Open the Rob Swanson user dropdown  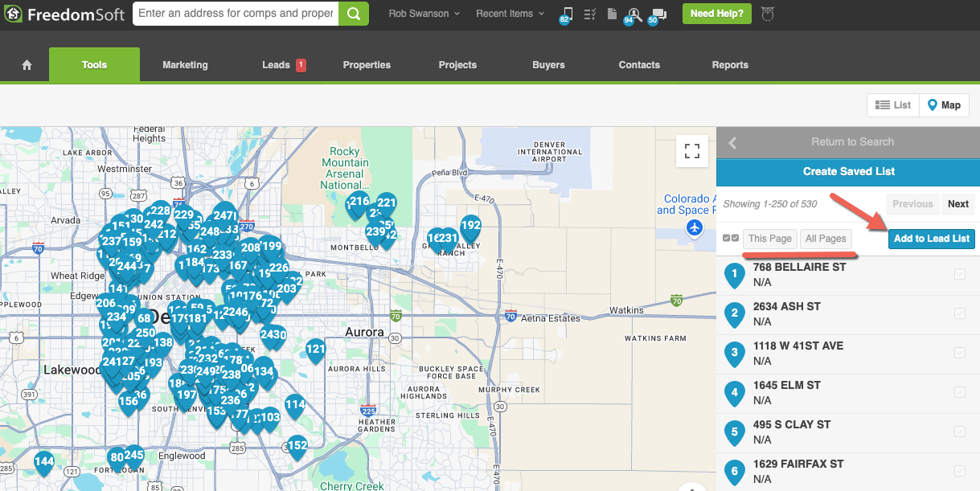[424, 14]
